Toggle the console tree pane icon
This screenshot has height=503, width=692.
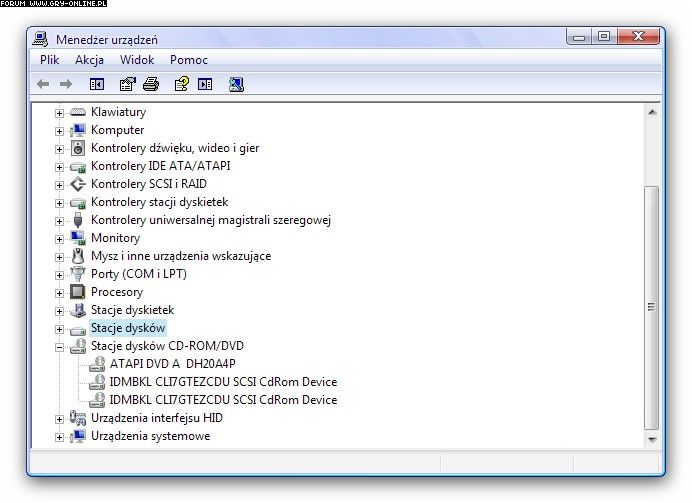[97, 85]
